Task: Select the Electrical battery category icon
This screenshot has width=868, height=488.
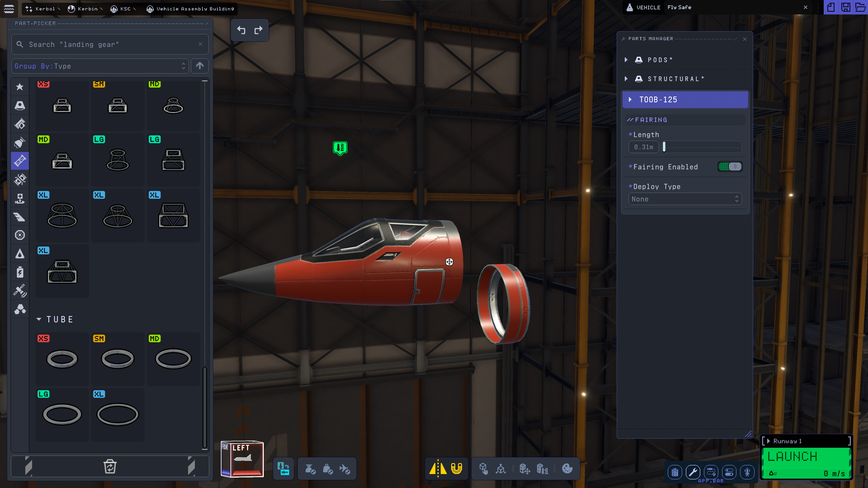Action: pyautogui.click(x=20, y=272)
